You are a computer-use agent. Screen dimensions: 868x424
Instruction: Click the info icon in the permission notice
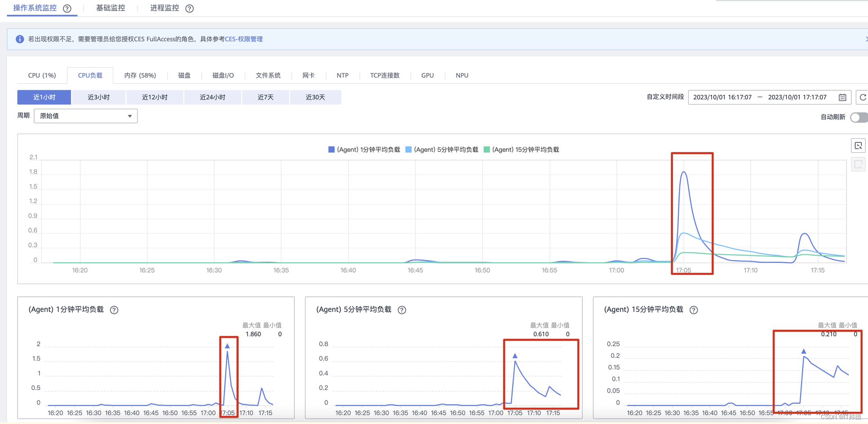[x=20, y=39]
